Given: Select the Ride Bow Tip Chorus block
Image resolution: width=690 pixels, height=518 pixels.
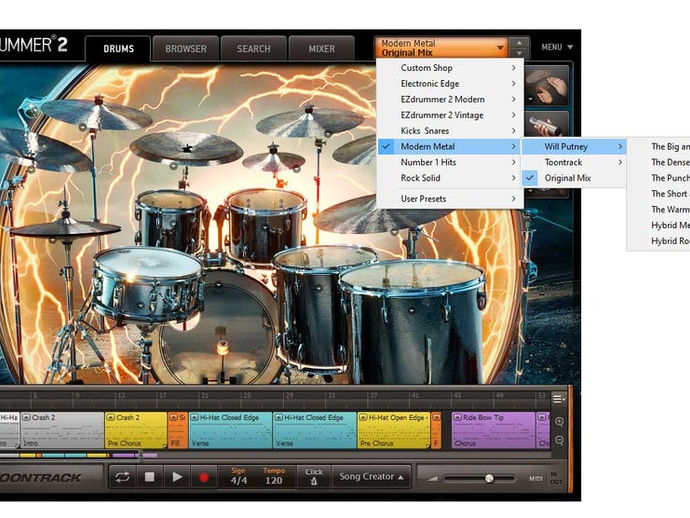Looking at the screenshot, I should coord(493,430).
